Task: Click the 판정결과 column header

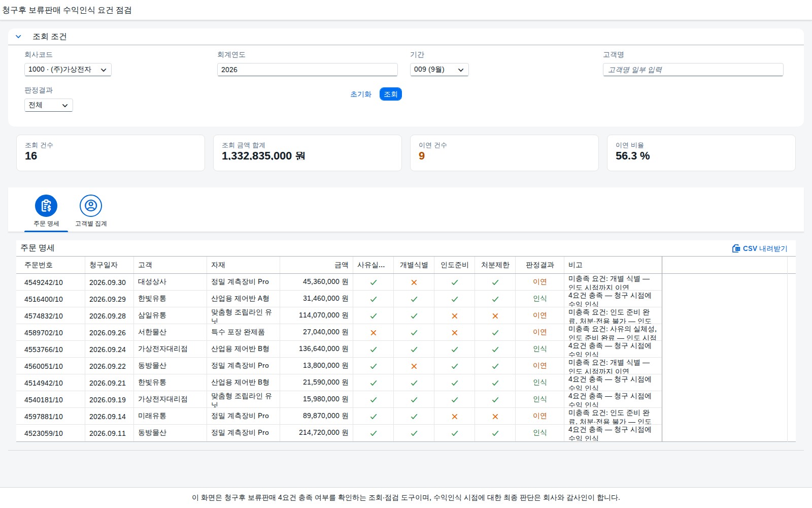Action: click(540, 265)
